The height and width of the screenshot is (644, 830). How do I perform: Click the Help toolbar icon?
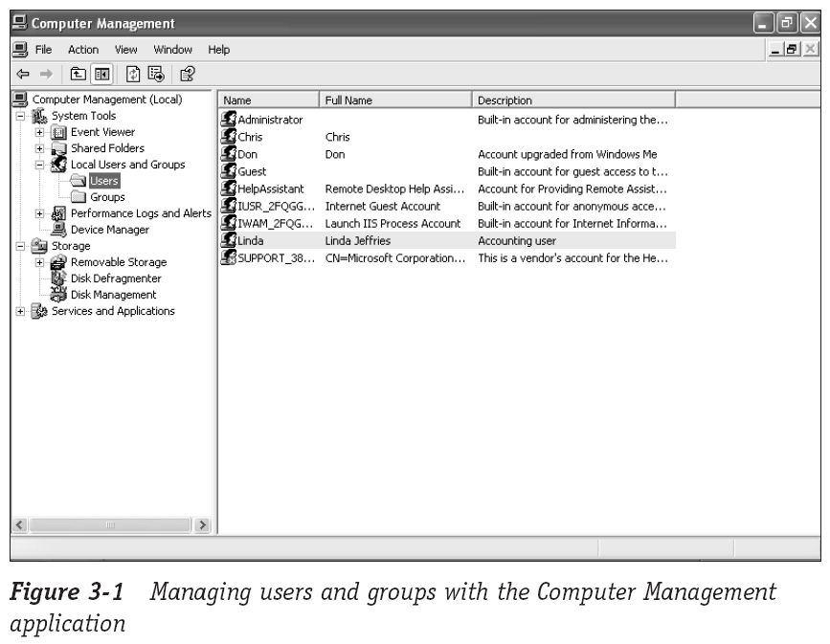click(188, 74)
